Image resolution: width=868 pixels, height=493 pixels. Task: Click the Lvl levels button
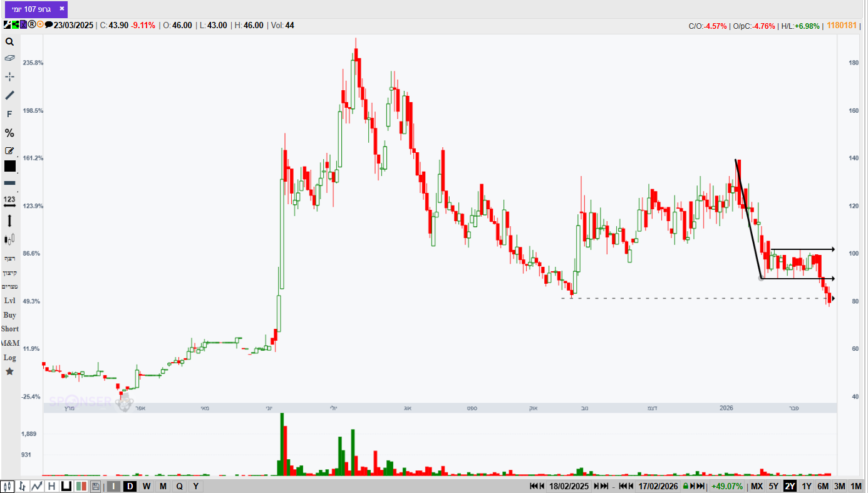point(9,301)
